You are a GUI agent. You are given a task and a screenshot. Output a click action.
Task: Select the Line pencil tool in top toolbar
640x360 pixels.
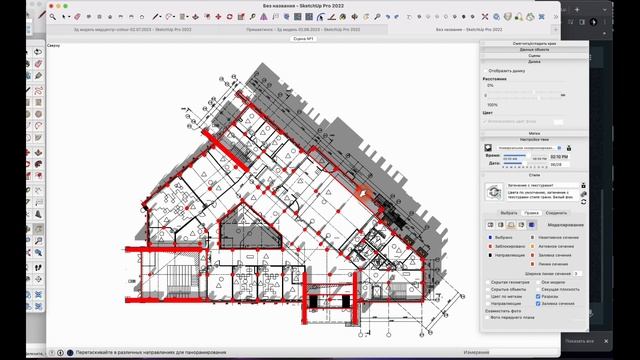pyautogui.click(x=156, y=17)
